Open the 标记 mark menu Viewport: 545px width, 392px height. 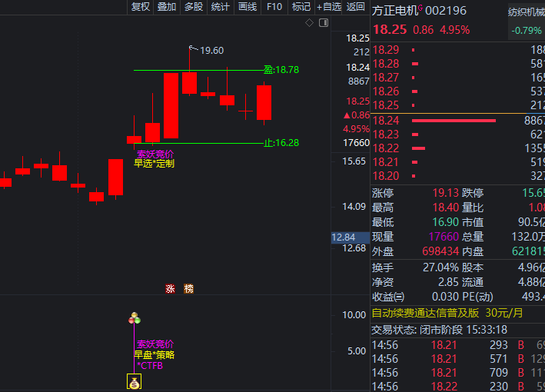[x=301, y=7]
